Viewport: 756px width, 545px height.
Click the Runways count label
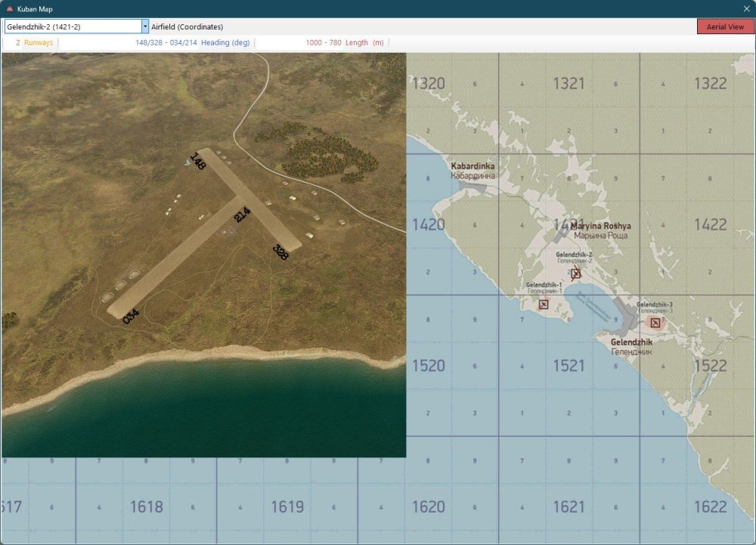(x=34, y=43)
